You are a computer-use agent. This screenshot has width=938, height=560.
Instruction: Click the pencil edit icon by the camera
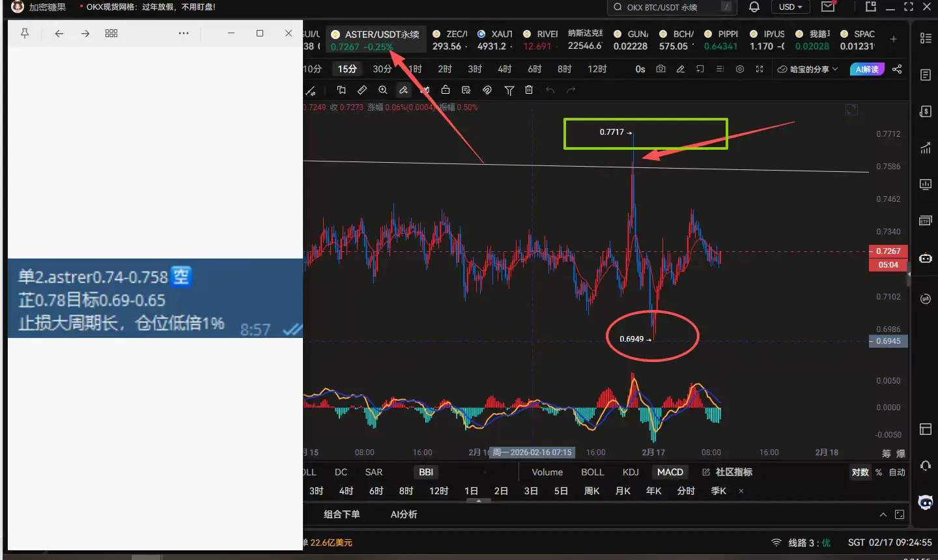(x=681, y=69)
